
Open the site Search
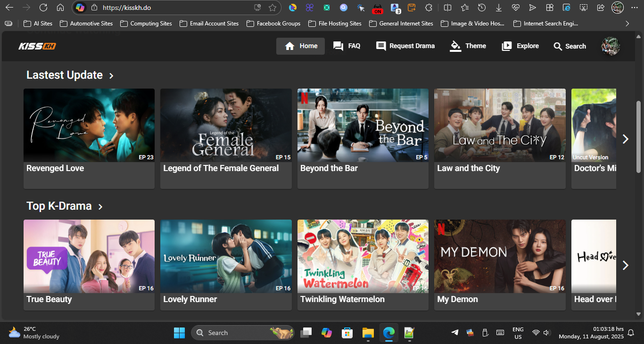(x=570, y=46)
